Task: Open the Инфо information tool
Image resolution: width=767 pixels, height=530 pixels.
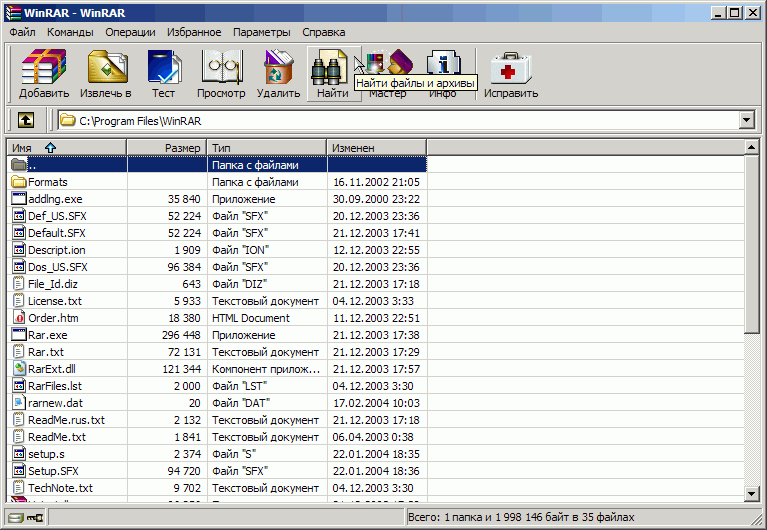Action: 444,61
